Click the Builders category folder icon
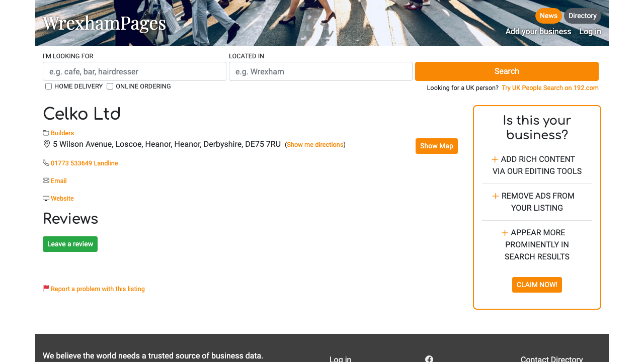Screen dimensions: 644x362 click(46, 133)
